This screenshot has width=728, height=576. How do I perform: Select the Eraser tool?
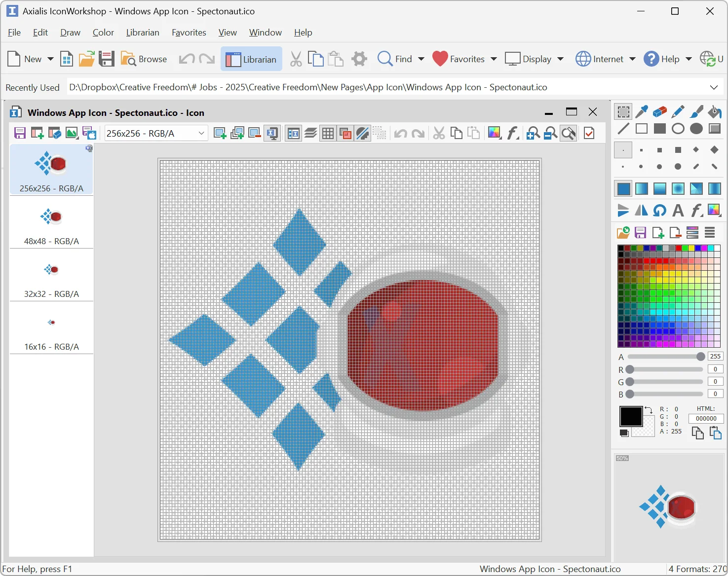(660, 111)
